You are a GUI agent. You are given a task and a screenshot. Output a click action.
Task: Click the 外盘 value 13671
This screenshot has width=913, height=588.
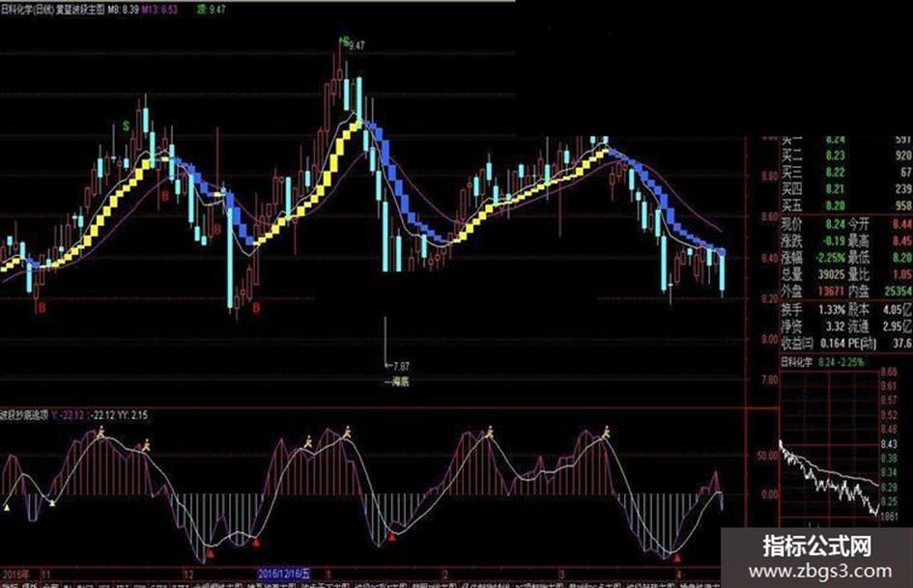click(831, 291)
